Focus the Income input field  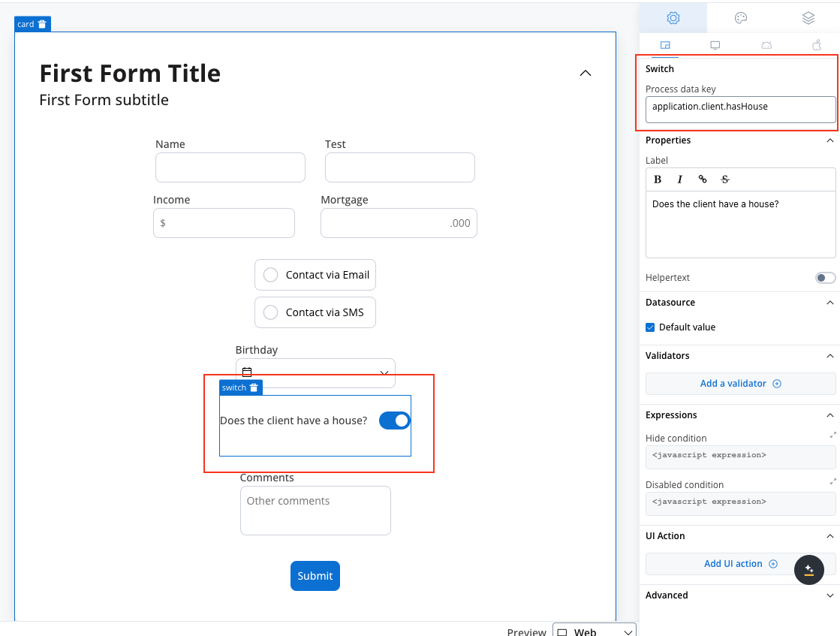224,223
